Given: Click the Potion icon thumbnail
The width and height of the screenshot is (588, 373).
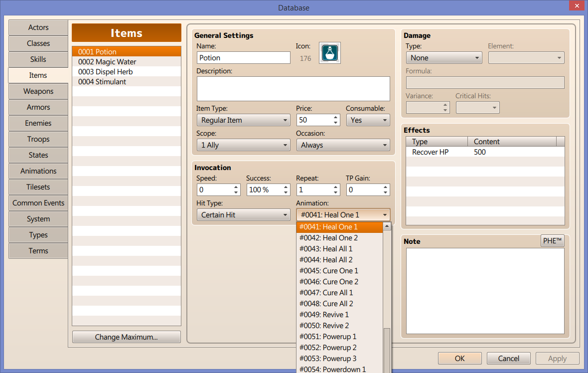Looking at the screenshot, I should [x=329, y=53].
